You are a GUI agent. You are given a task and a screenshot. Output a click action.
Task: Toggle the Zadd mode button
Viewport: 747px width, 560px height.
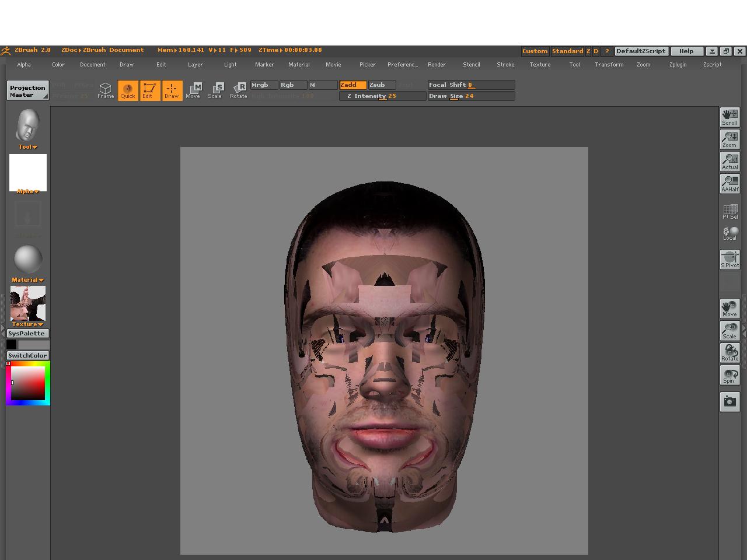pyautogui.click(x=352, y=85)
